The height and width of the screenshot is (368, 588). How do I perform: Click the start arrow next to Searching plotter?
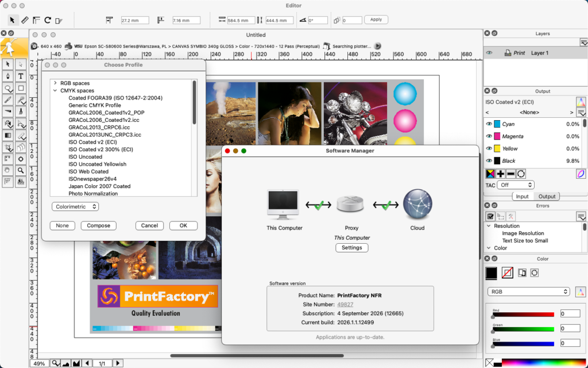[x=378, y=46]
